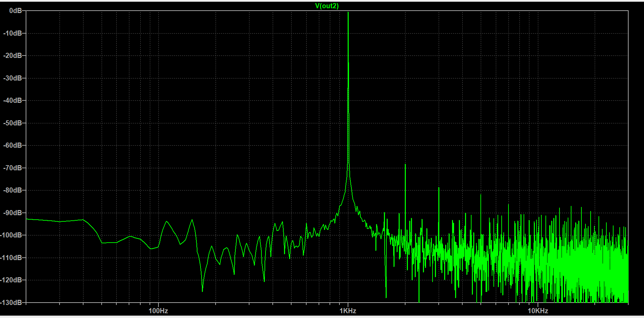Click the -50dB axis label
Image resolution: width=644 pixels, height=318 pixels.
click(13, 123)
